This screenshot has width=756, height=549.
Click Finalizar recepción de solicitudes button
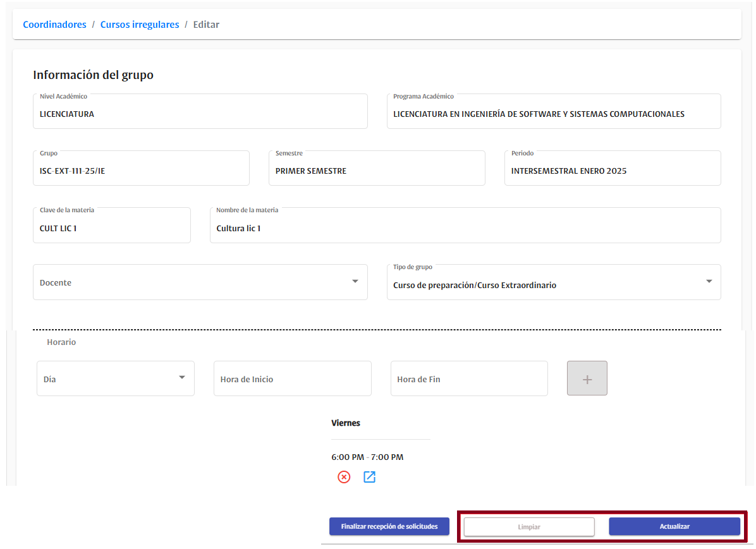pyautogui.click(x=389, y=526)
